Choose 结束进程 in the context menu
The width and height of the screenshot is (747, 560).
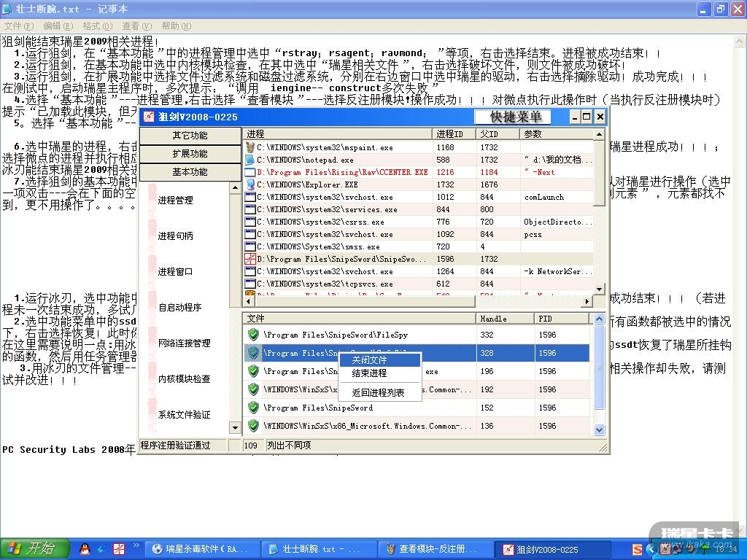click(379, 373)
